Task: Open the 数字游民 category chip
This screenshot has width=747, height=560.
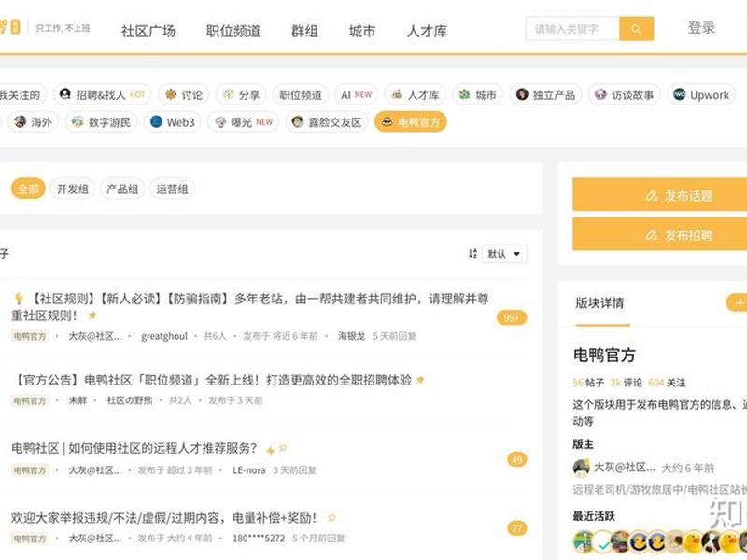Action: [x=101, y=122]
